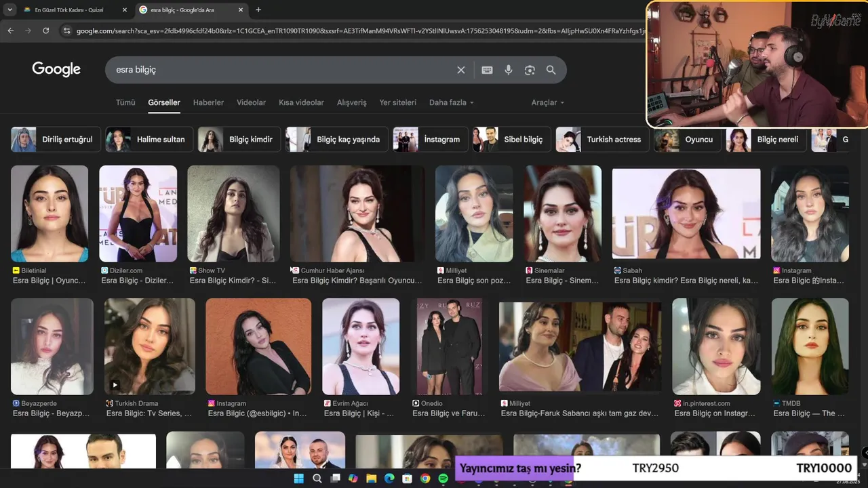Open the Yer siteleri tab
The image size is (868, 488).
(398, 102)
